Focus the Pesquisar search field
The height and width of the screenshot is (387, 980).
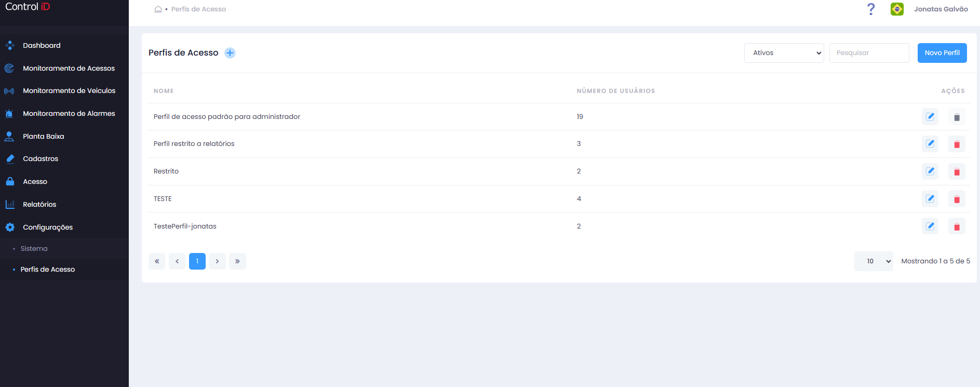tap(869, 53)
